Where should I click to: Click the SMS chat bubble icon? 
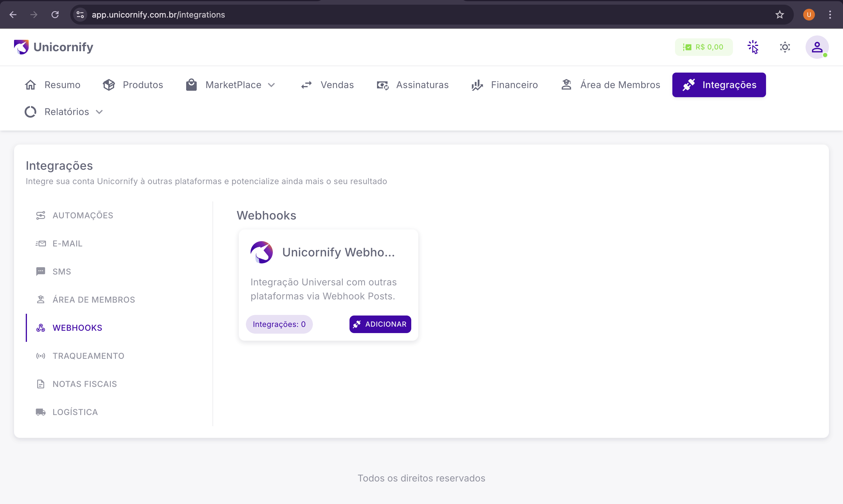41,271
